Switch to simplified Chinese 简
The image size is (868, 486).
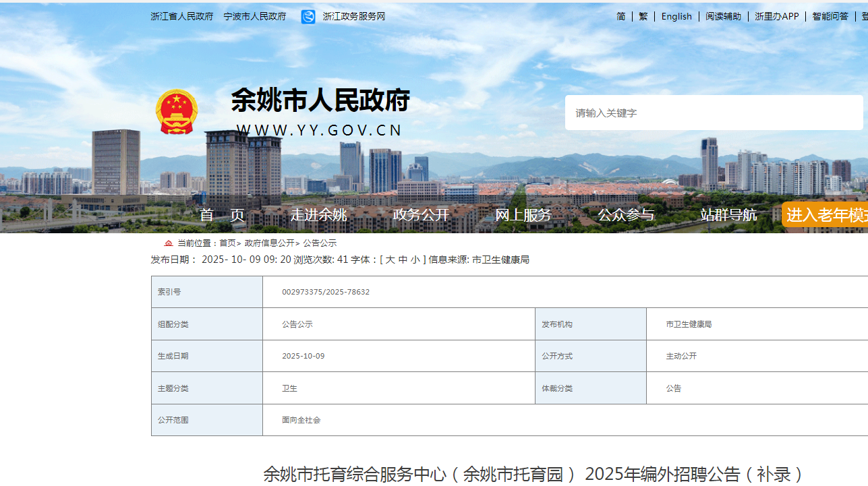[x=620, y=16]
